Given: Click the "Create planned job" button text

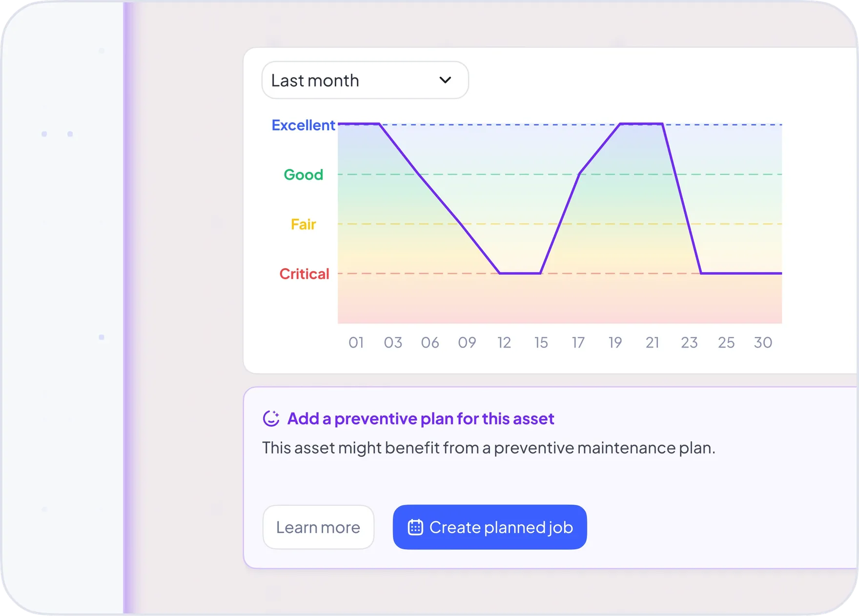Looking at the screenshot, I should tap(501, 527).
